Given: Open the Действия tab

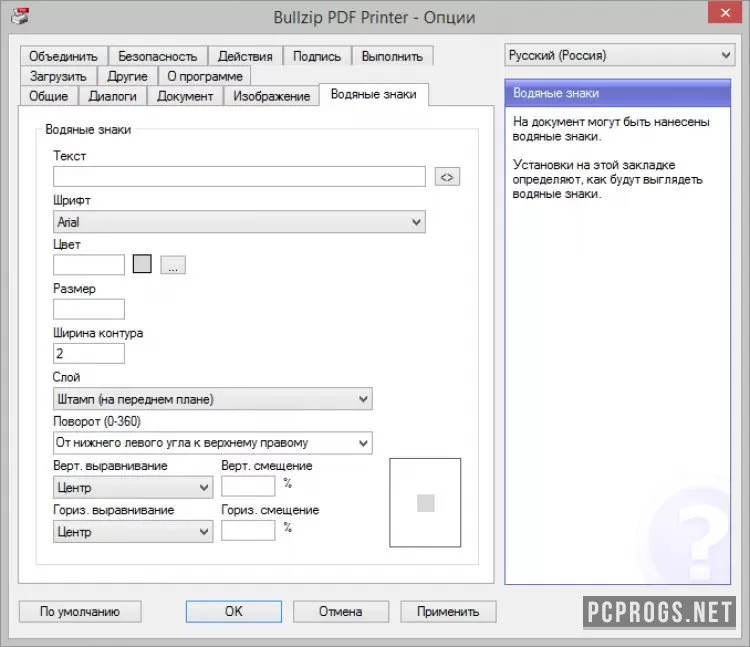Looking at the screenshot, I should (x=245, y=56).
